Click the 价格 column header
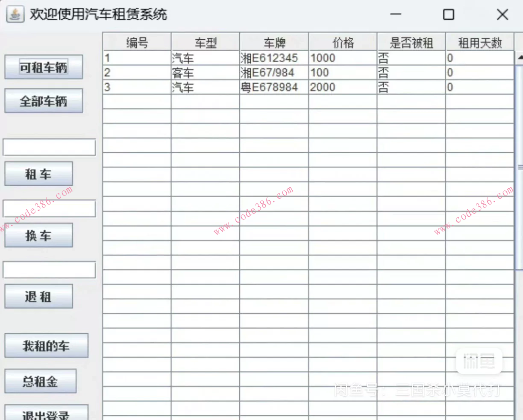This screenshot has width=523, height=420. click(x=343, y=42)
